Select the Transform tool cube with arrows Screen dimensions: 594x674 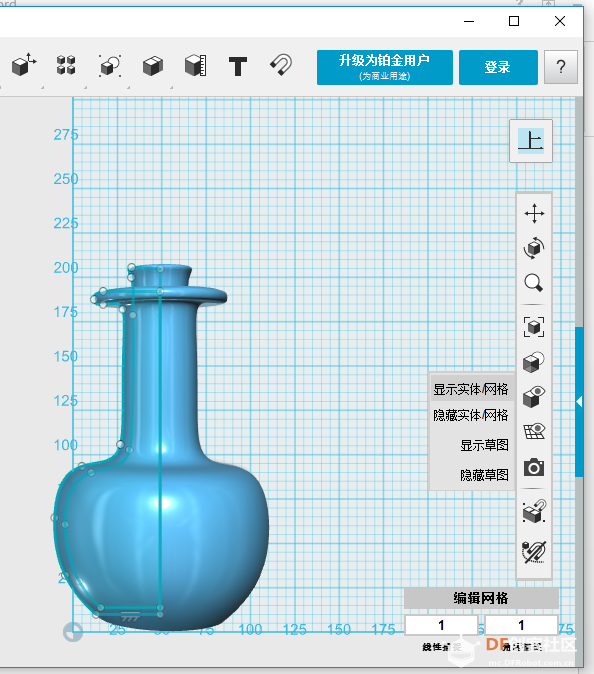24,65
